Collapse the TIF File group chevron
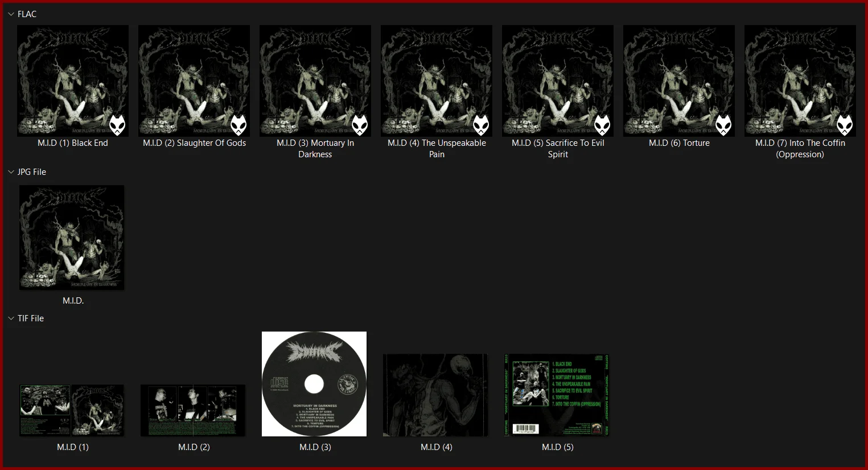868x470 pixels. pyautogui.click(x=11, y=318)
